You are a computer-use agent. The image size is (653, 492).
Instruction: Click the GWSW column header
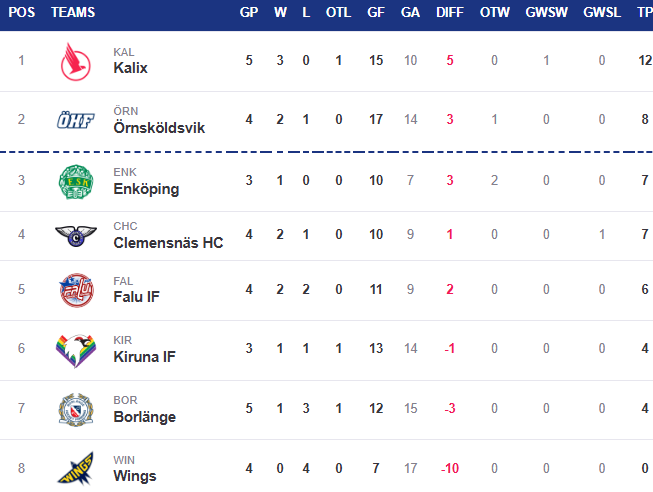pyautogui.click(x=546, y=12)
